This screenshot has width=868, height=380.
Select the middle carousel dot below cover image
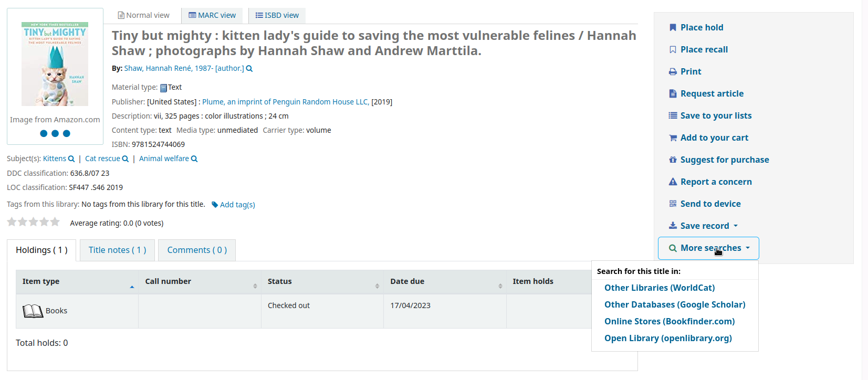(x=55, y=133)
